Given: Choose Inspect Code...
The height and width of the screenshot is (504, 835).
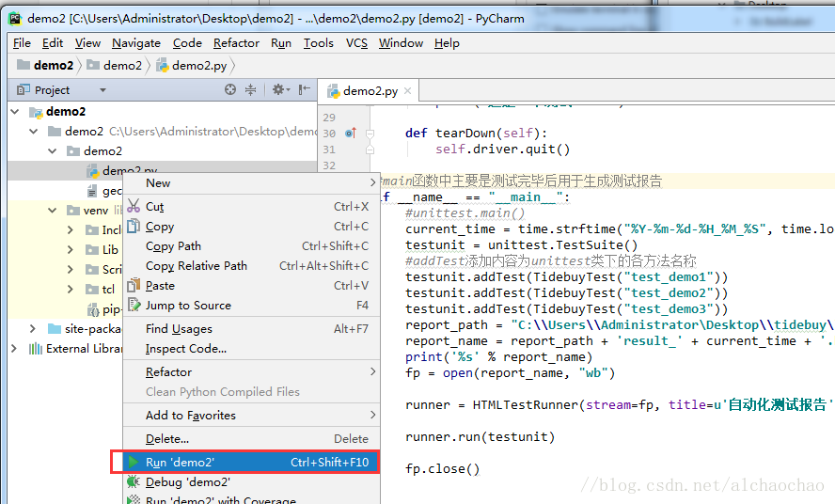Looking at the screenshot, I should pos(251,349).
